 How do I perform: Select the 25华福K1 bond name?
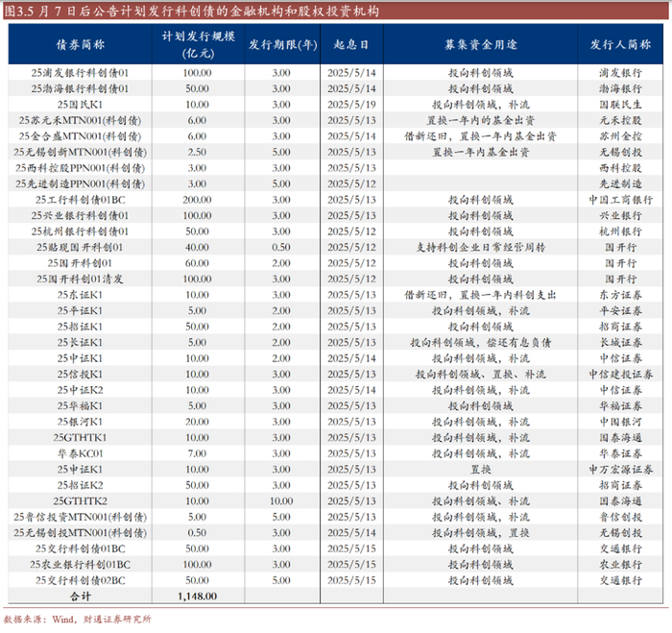pos(80,406)
